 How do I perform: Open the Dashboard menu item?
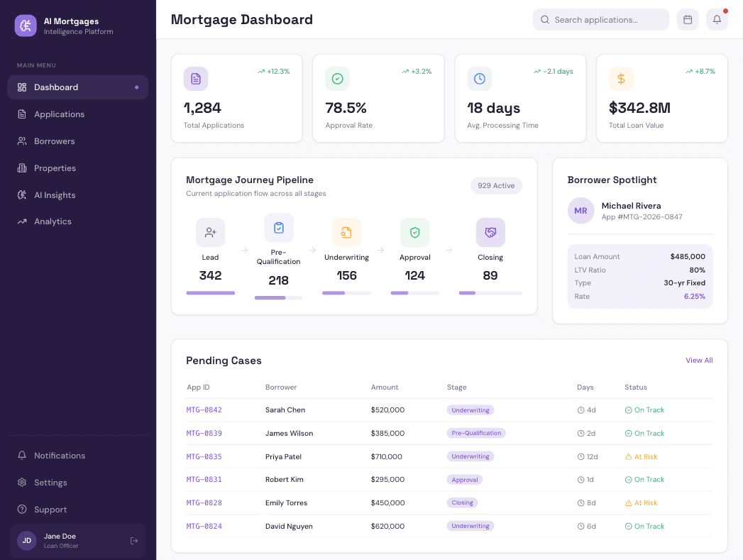pos(78,87)
